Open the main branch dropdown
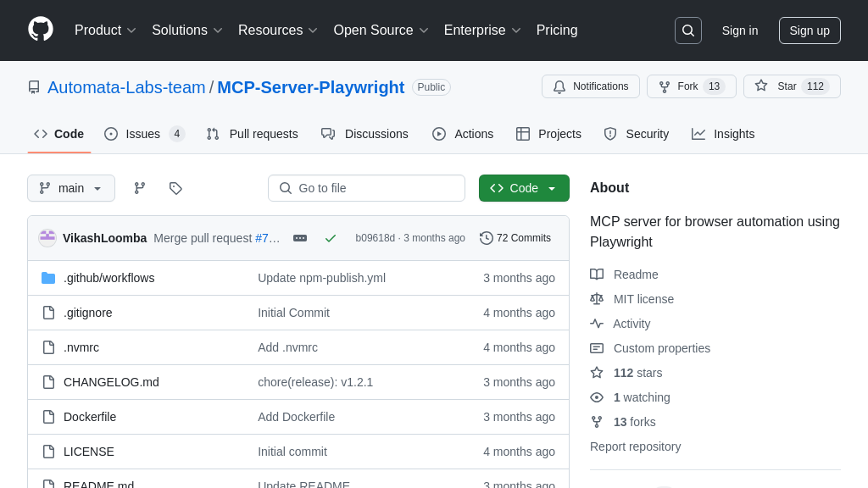Image resolution: width=868 pixels, height=488 pixels. click(x=71, y=188)
